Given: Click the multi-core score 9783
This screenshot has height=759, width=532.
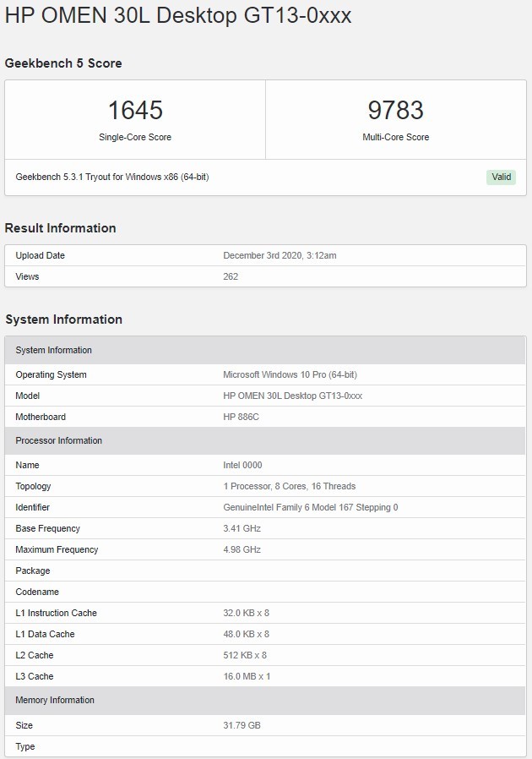Looking at the screenshot, I should point(395,110).
